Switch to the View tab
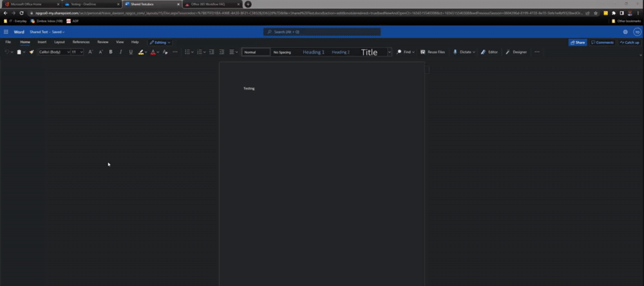Screen dimensions: 644x286 pyautogui.click(x=120, y=42)
